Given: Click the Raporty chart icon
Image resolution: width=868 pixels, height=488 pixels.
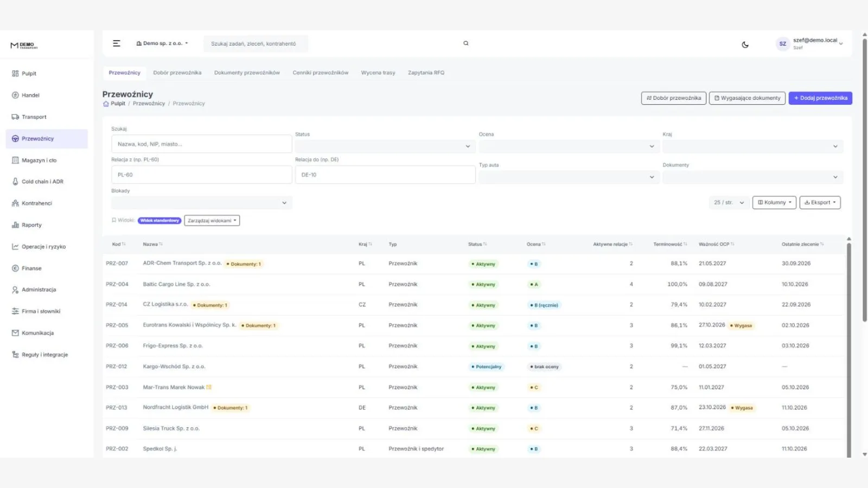Looking at the screenshot, I should point(15,225).
